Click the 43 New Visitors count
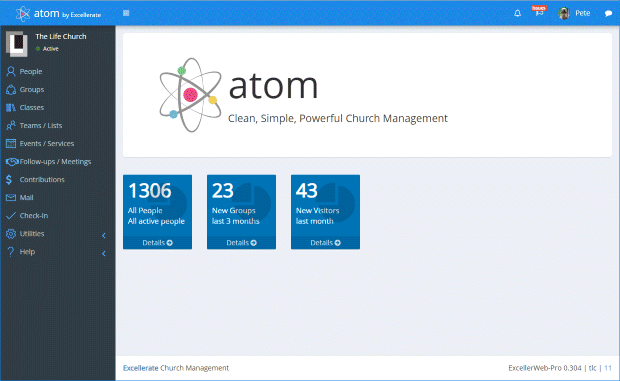 click(306, 190)
